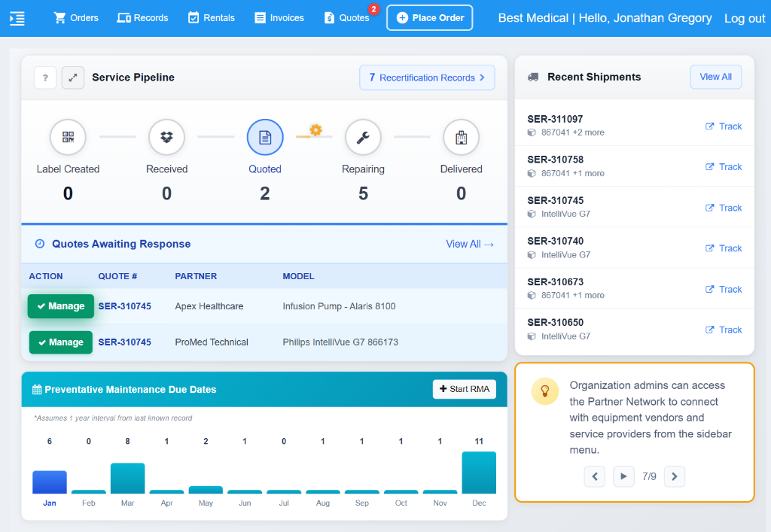
Task: Open Quotes with the red notification badge
Action: [347, 17]
